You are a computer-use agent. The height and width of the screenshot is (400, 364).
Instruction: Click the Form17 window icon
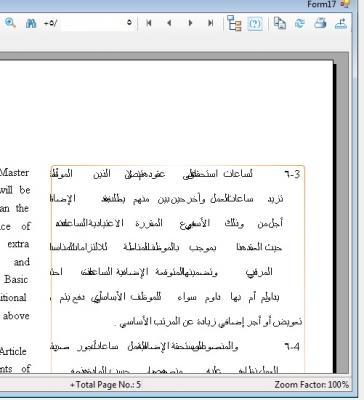pyautogui.click(x=344, y=4)
